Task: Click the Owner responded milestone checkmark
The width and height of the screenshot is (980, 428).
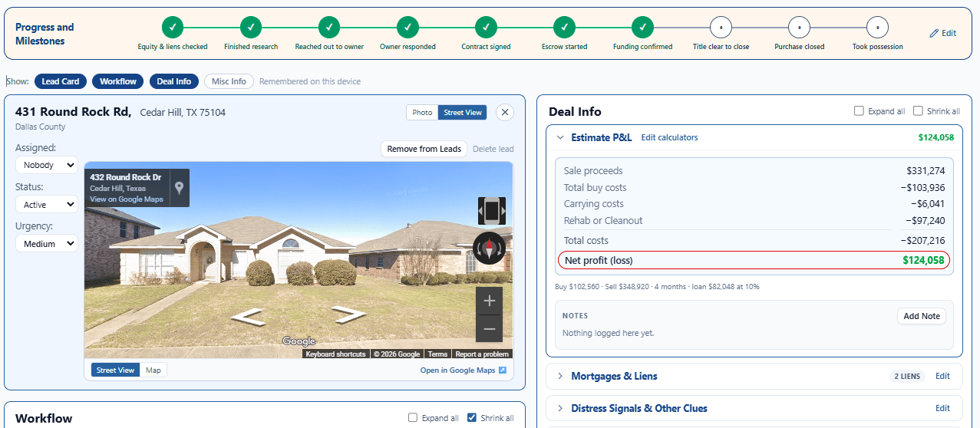Action: (408, 27)
